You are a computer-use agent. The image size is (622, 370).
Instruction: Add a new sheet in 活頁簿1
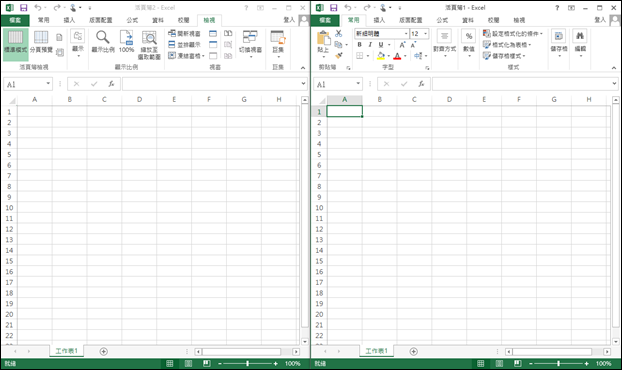coord(413,351)
